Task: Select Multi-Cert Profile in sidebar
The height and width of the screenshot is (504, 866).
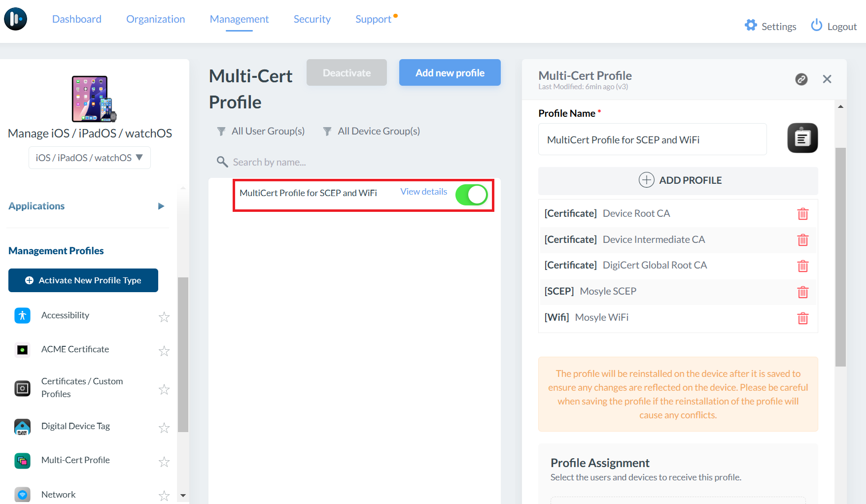Action: click(75, 460)
